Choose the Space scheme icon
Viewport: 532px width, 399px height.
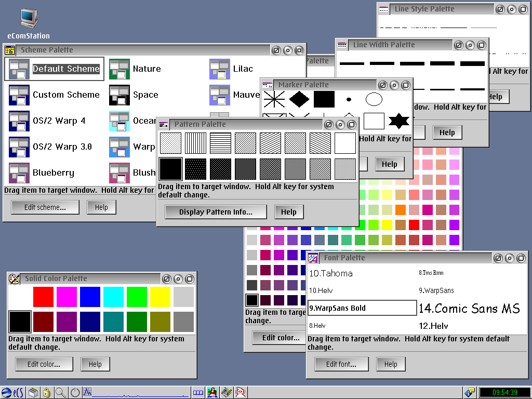point(119,95)
